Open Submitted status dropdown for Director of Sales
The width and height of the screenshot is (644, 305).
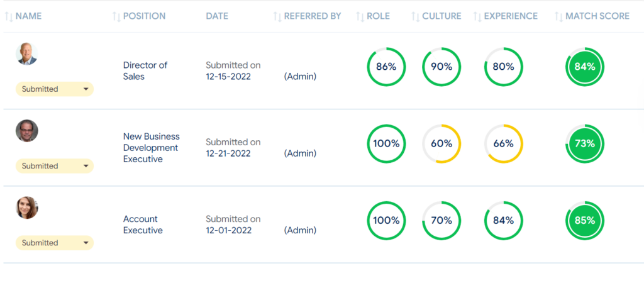pos(55,89)
